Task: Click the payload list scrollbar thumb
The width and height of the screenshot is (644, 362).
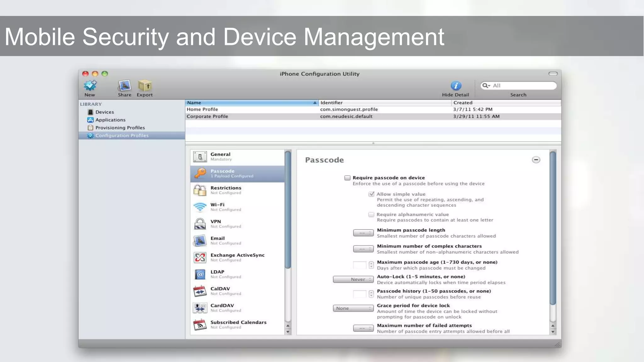Action: (x=288, y=210)
